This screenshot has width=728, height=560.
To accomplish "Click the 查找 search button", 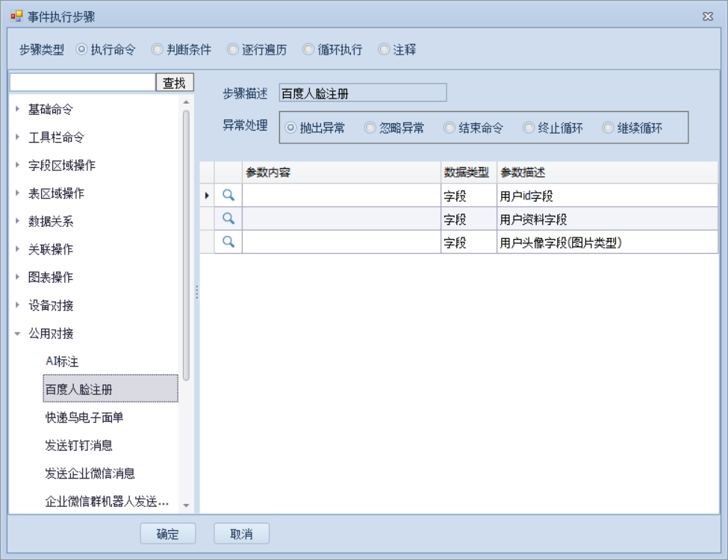I will coord(174,82).
